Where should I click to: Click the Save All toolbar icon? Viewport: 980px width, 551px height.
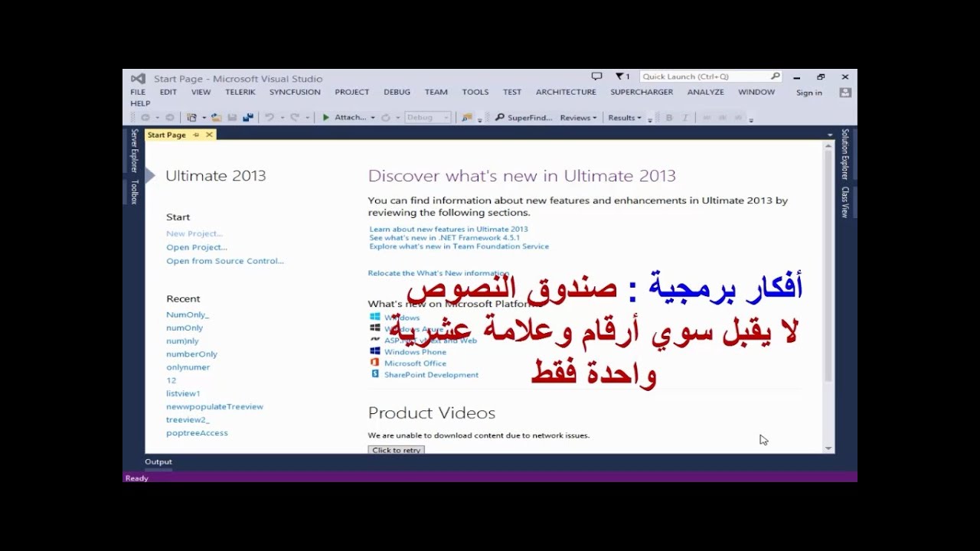pyautogui.click(x=248, y=118)
